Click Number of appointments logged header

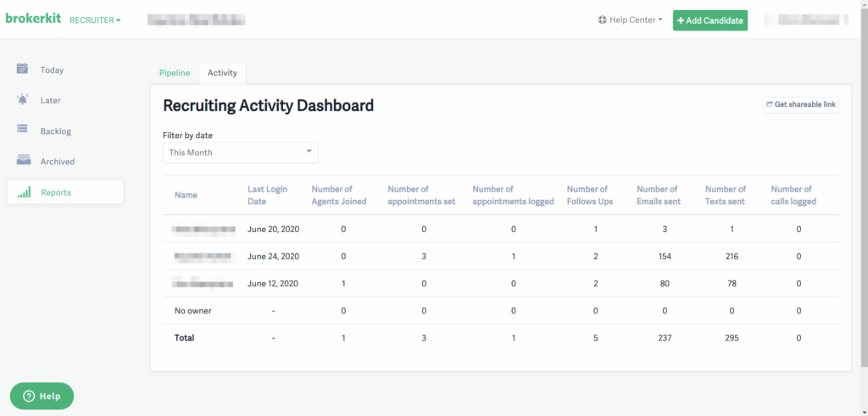513,195
